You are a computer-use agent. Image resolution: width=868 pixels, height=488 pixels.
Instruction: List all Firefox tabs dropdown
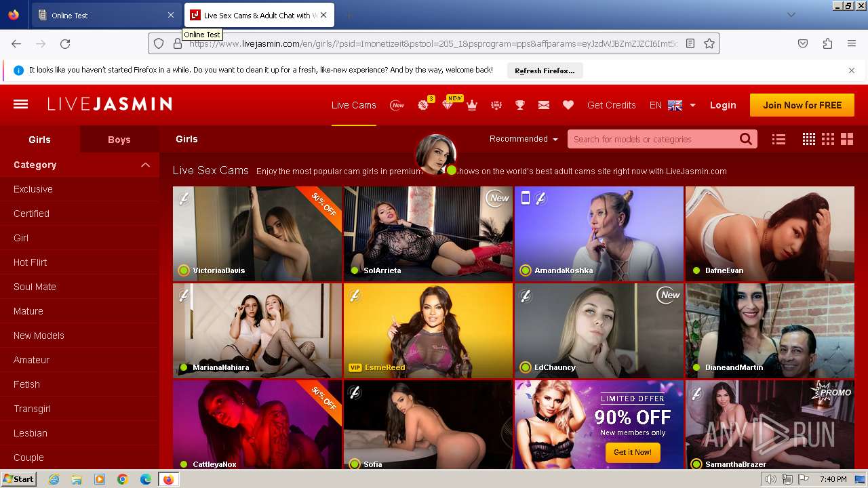coord(791,15)
